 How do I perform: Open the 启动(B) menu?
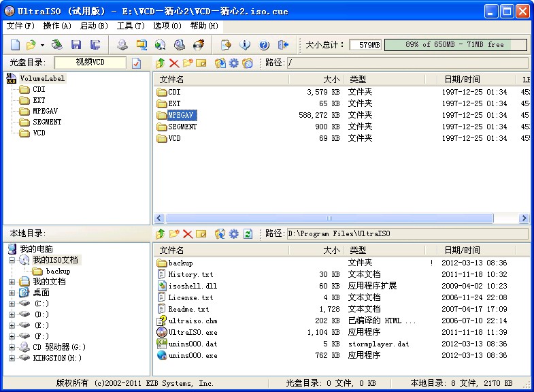coord(94,26)
